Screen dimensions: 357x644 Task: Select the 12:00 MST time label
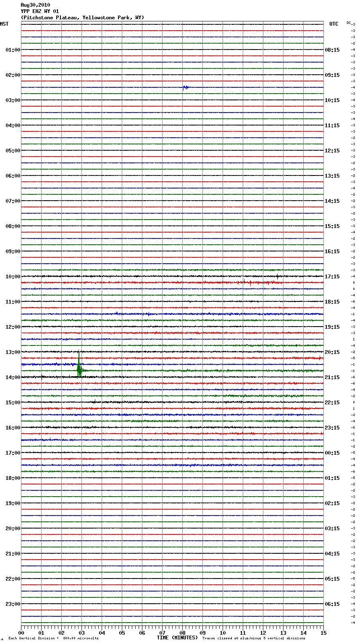pyautogui.click(x=13, y=327)
